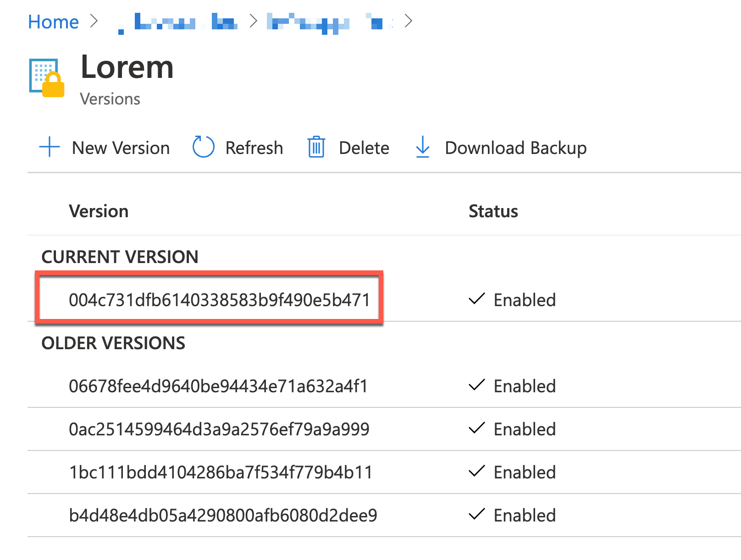This screenshot has height=560, width=741.
Task: Expand the OLDER VERSIONS section heading
Action: [x=113, y=343]
